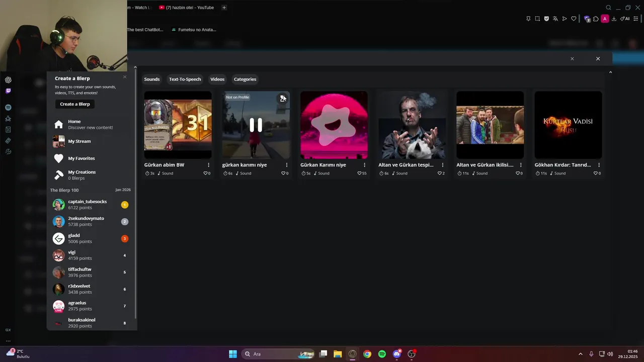This screenshot has width=644, height=362.
Task: Open the easy setup sliders icon
Action: (636, 19)
